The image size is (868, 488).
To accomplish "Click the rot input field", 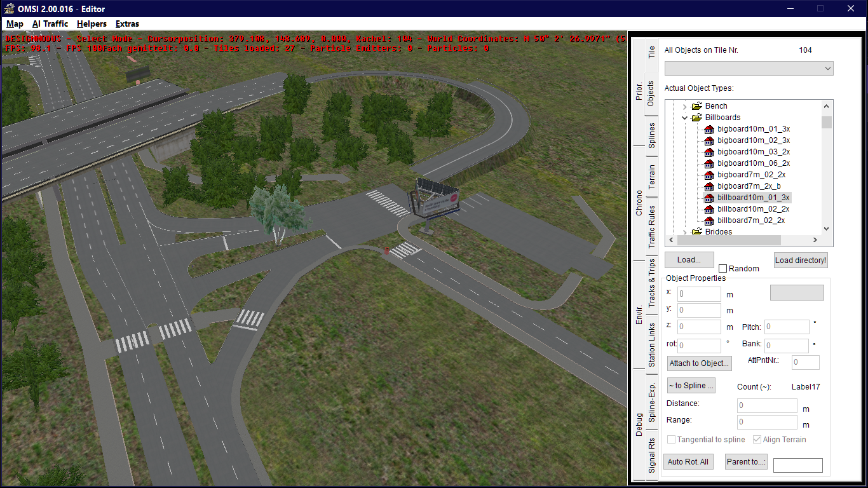I will pyautogui.click(x=699, y=346).
